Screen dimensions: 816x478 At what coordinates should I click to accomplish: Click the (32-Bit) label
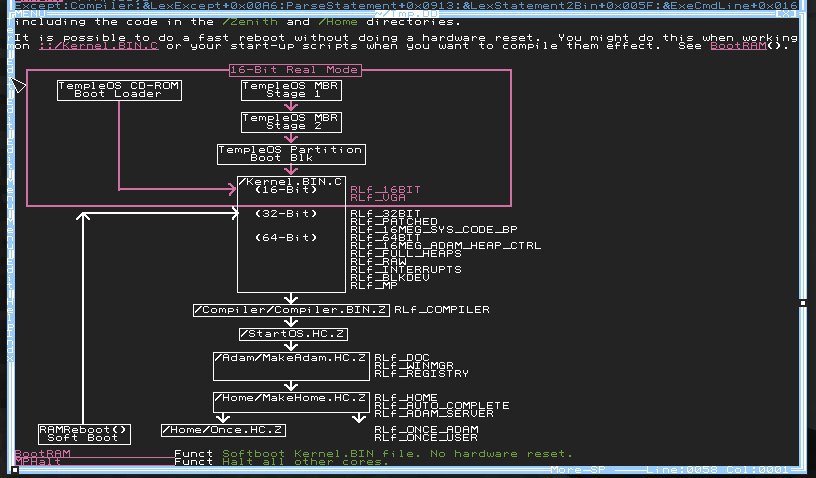coord(286,214)
